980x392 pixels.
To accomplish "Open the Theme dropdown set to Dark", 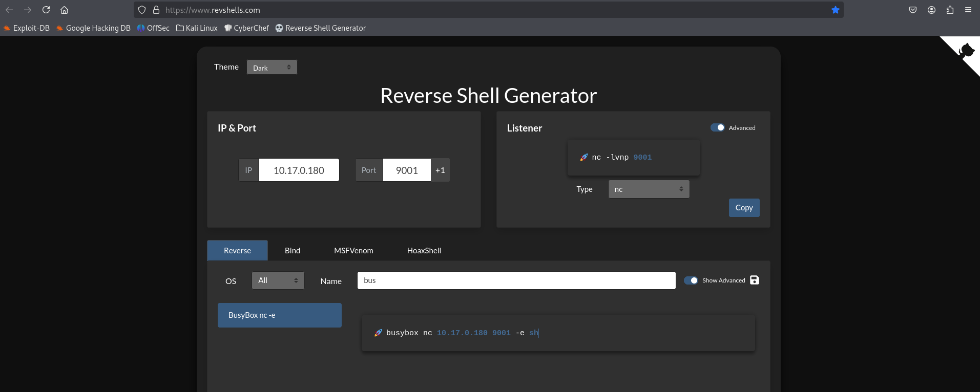I will (272, 67).
